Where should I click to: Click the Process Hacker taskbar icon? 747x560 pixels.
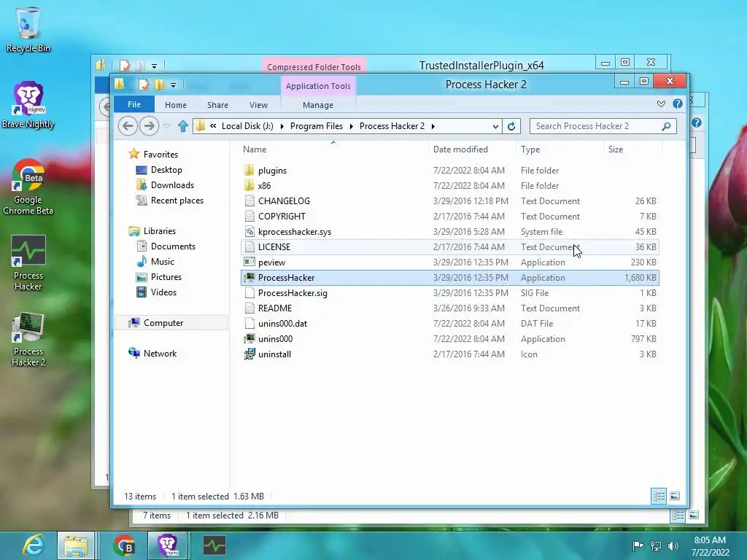click(214, 545)
